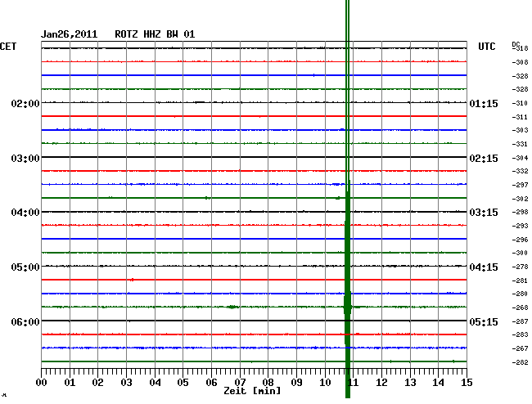This screenshot has width=532, height=404.
Task: Click the CET column header
Action: pos(8,47)
